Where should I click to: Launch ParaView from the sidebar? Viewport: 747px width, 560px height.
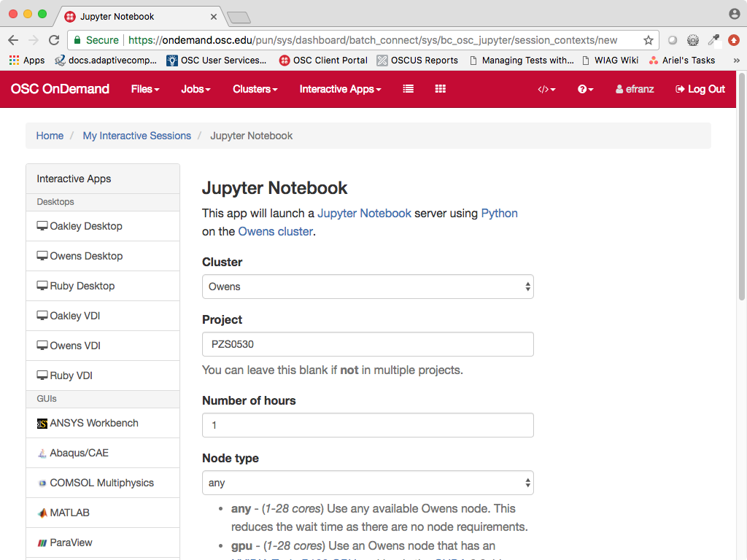point(103,542)
